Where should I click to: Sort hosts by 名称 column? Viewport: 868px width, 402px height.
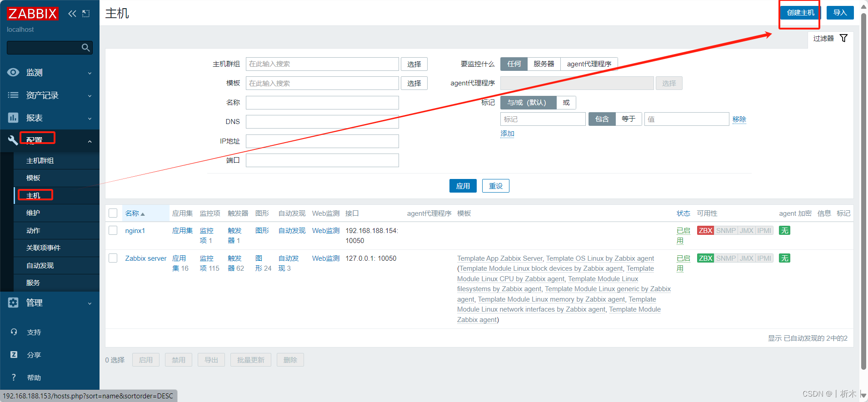(135, 213)
